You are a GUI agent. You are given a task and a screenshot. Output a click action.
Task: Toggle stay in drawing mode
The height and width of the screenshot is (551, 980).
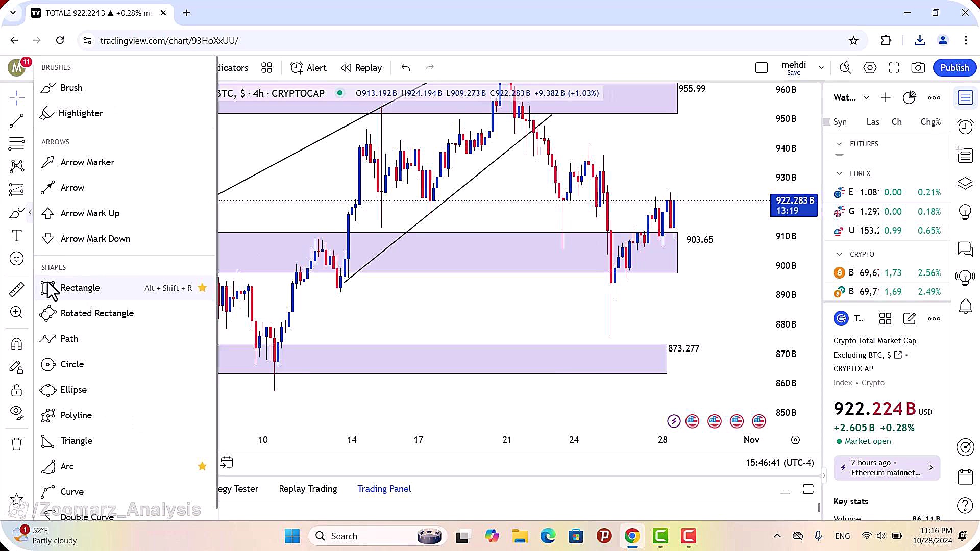coord(17,367)
